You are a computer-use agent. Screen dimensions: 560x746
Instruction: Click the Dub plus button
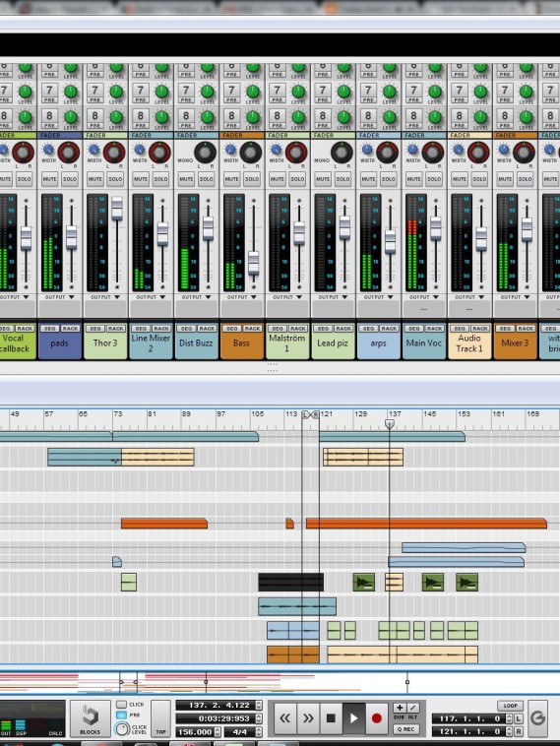tap(400, 708)
